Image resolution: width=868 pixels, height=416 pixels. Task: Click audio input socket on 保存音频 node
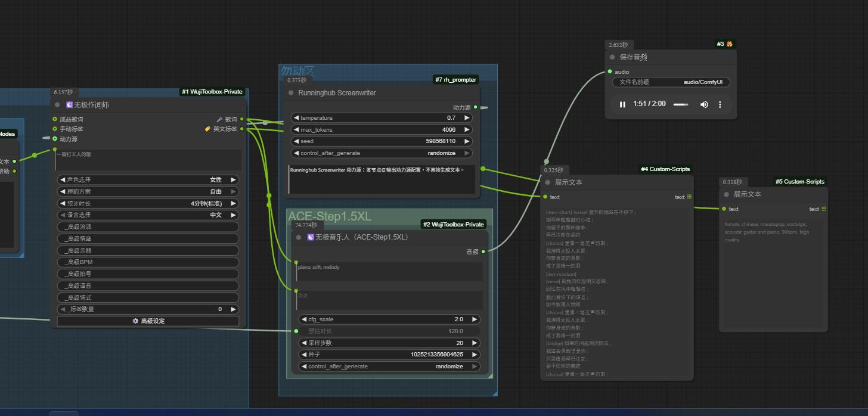tap(609, 72)
